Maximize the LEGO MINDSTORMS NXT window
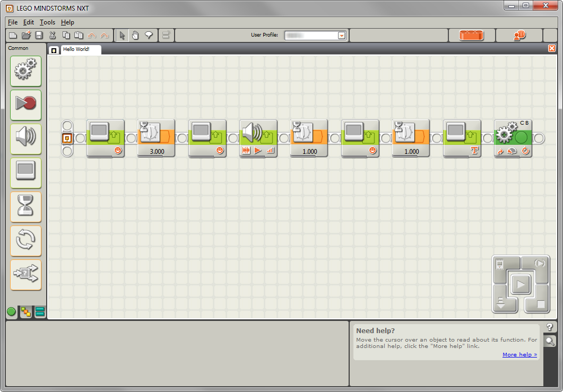This screenshot has height=392, width=563. [526, 6]
